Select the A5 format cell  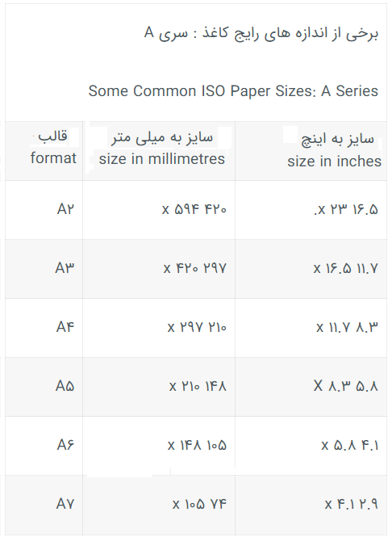pos(65,386)
